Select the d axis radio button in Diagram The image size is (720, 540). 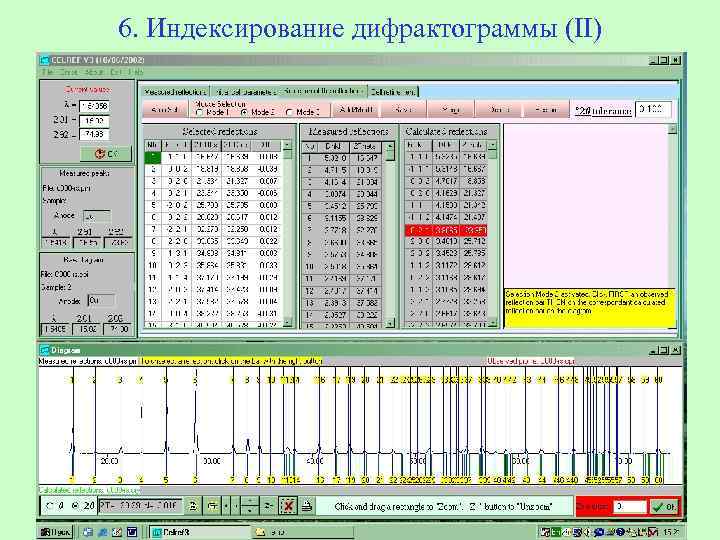click(49, 506)
